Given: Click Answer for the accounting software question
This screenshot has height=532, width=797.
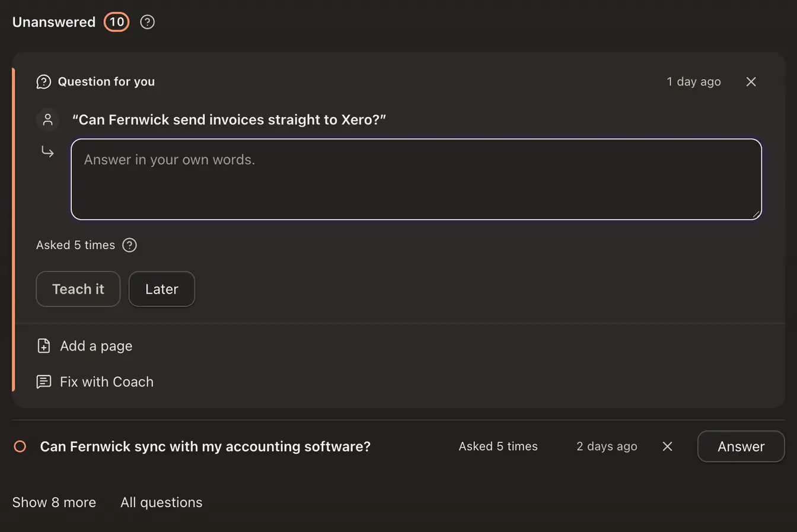Looking at the screenshot, I should [x=741, y=447].
